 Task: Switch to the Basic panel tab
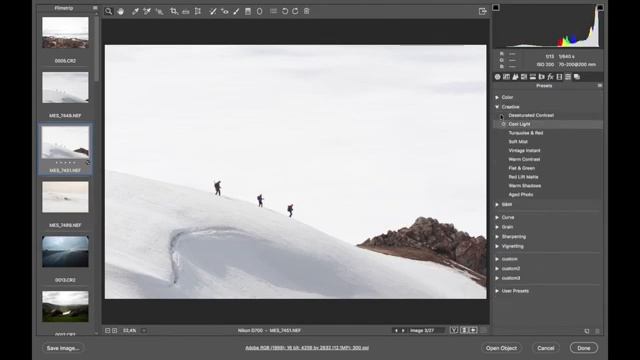tap(498, 77)
